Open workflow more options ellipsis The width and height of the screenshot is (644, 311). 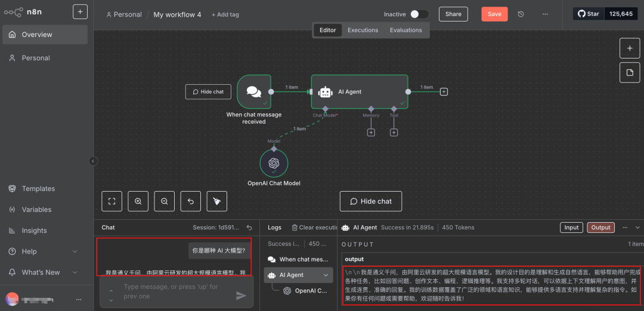[x=546, y=14]
